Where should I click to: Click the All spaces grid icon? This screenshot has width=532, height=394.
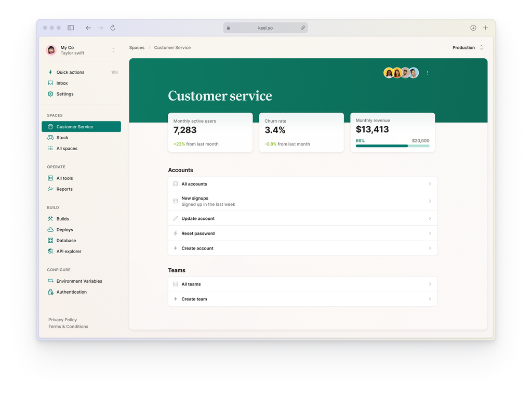[x=50, y=148]
